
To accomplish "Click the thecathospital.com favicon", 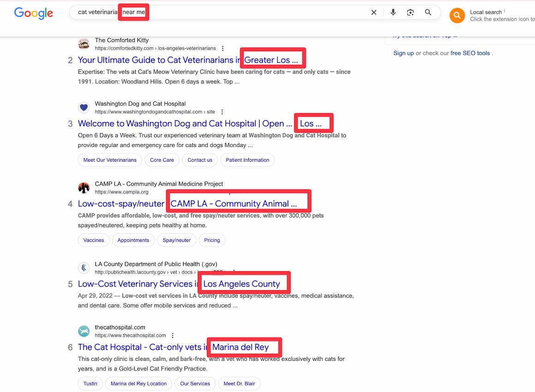I will (83, 331).
